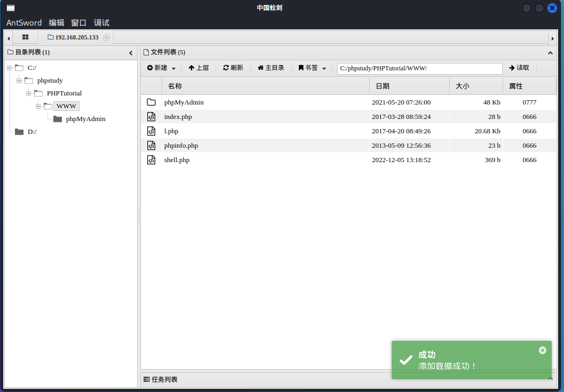Click phpMyAdmin tree folder icon
Screen dimensions: 564x392
coord(58,119)
